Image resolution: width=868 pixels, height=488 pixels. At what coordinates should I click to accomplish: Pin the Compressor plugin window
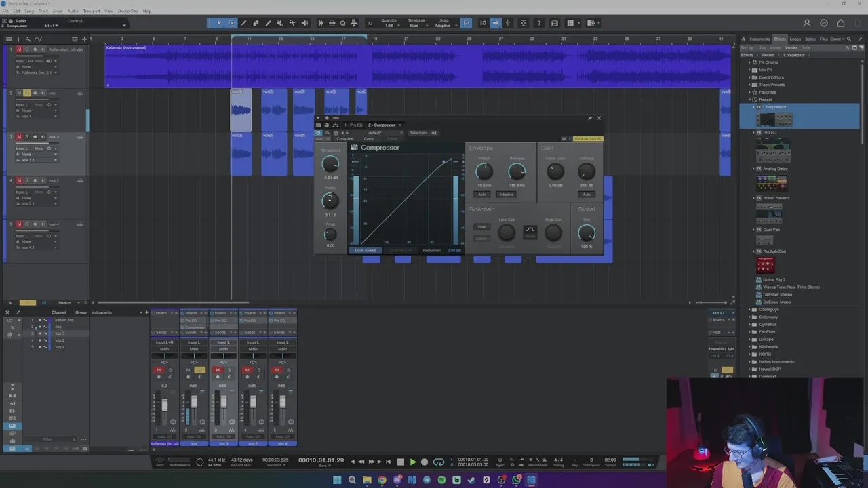pyautogui.click(x=590, y=119)
